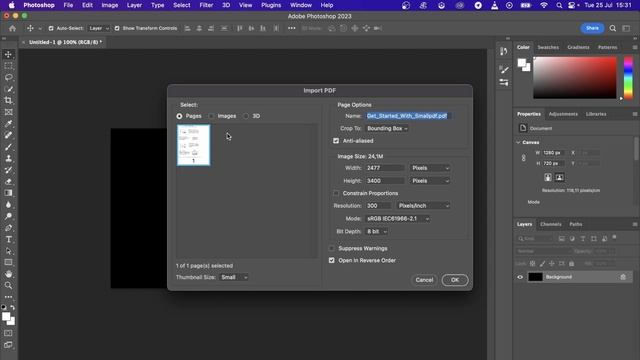Click the portrait orientation canvas button
Image resolution: width=640 pixels, height=360 pixels.
click(x=548, y=177)
